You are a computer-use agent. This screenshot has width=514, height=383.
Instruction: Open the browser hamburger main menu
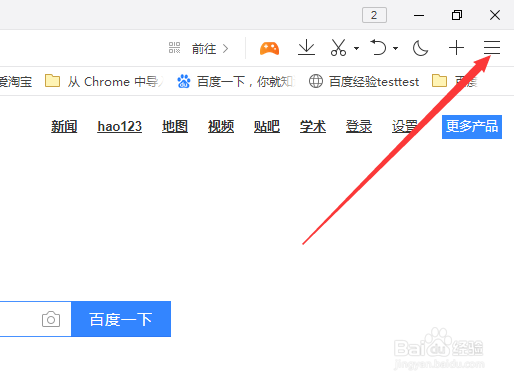[492, 48]
